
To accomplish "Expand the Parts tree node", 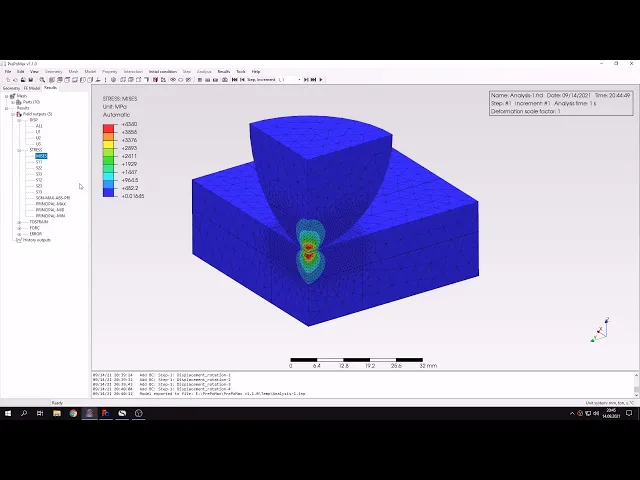I will tap(13, 102).
